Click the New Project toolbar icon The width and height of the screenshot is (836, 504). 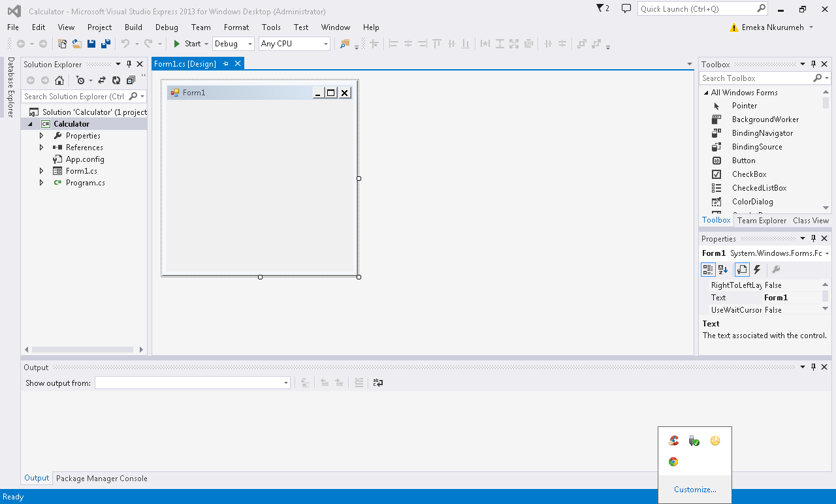(63, 44)
